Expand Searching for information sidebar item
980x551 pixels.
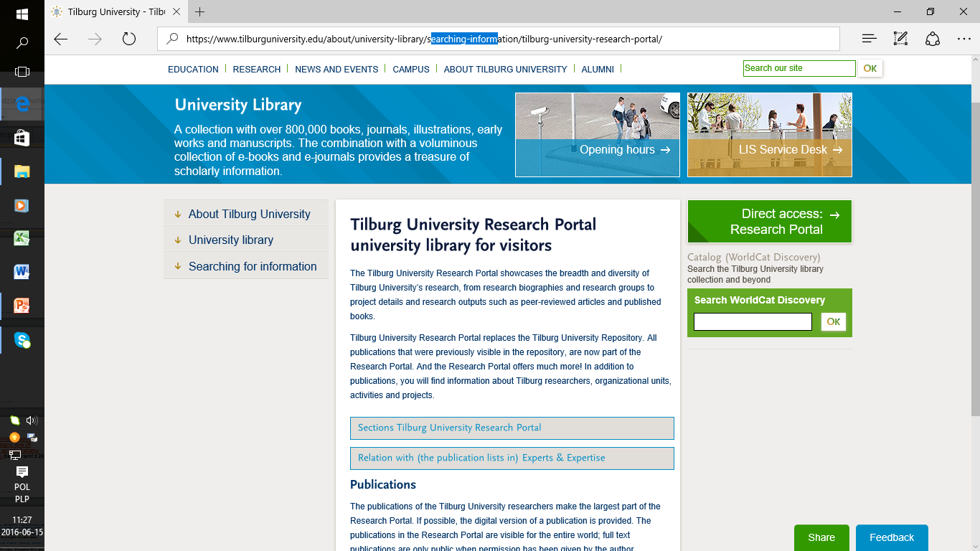[246, 266]
